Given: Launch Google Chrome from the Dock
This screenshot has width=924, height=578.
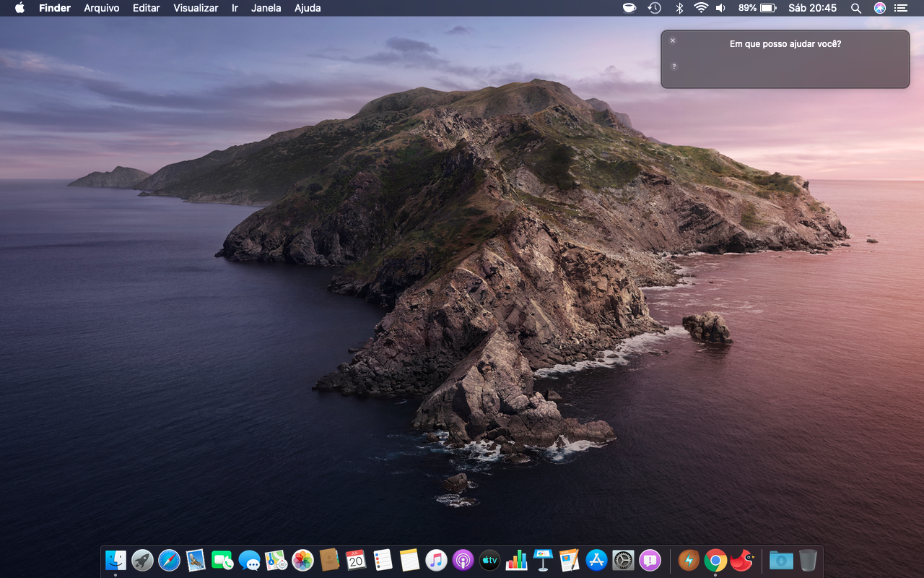Looking at the screenshot, I should [715, 560].
